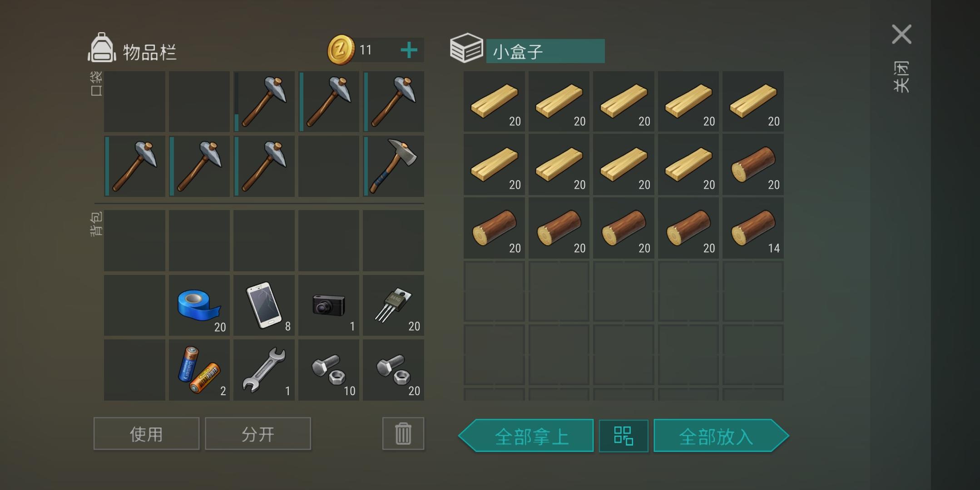This screenshot has width=980, height=490.
Task: Close the inventory with the X
Action: (901, 34)
